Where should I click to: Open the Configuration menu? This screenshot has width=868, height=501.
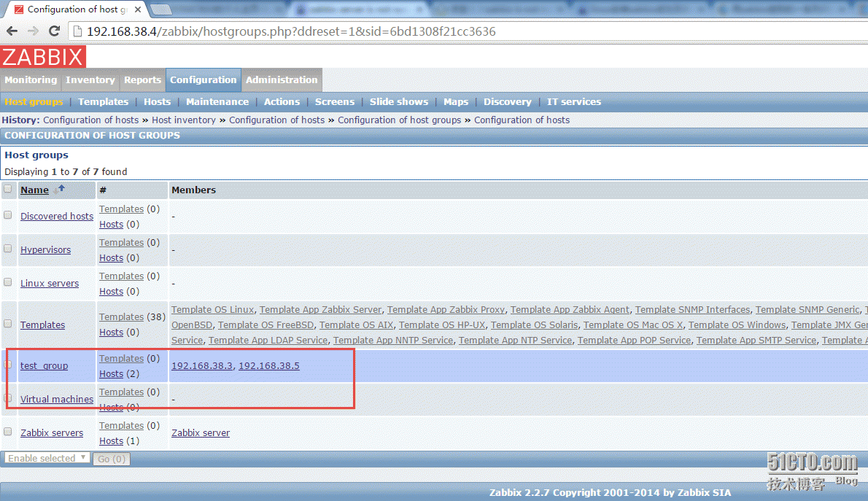[204, 79]
